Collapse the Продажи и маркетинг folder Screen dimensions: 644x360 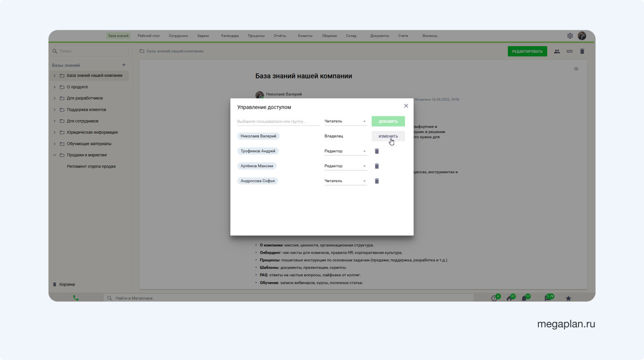click(x=55, y=155)
